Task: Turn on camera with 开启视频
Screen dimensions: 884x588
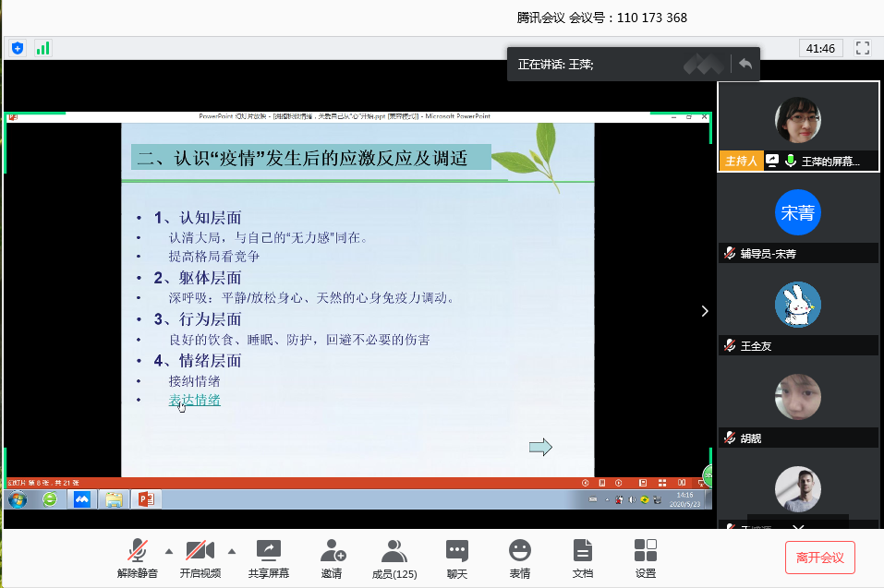Action: point(200,552)
